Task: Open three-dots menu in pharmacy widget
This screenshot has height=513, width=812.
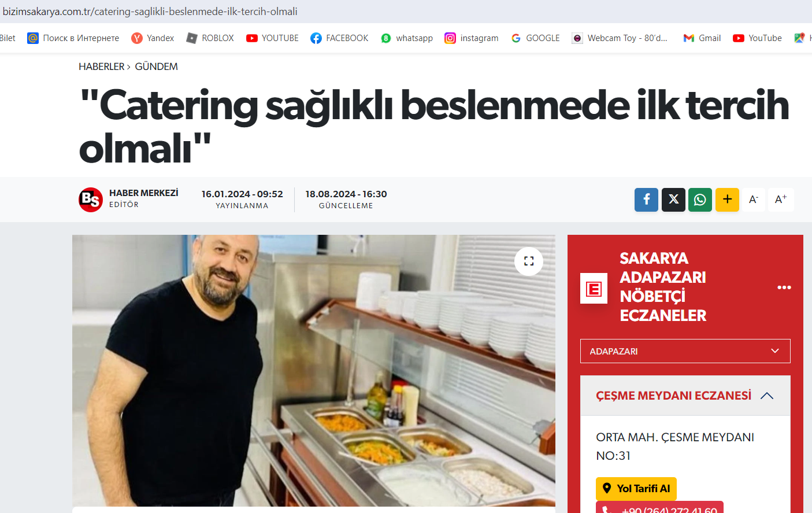Action: coord(784,287)
